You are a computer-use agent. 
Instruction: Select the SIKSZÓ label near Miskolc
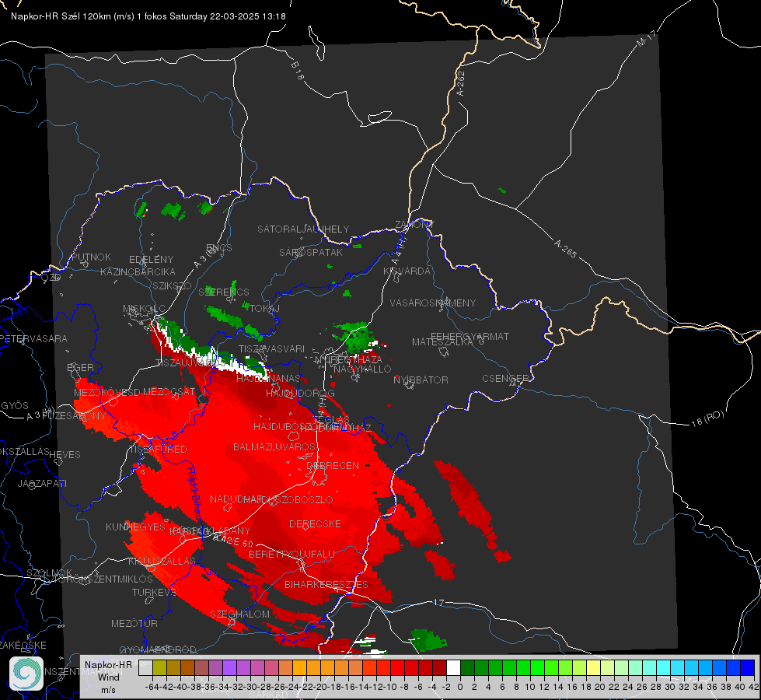point(173,285)
